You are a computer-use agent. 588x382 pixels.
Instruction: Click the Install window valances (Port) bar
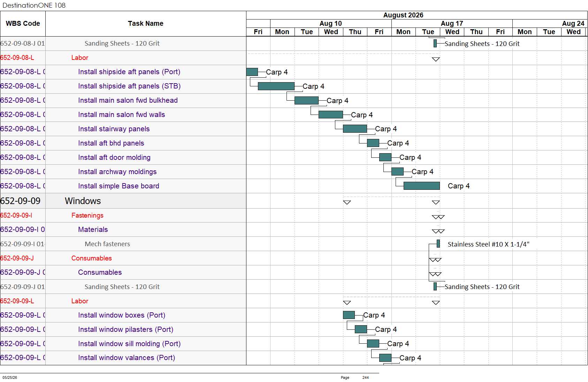pyautogui.click(x=385, y=358)
